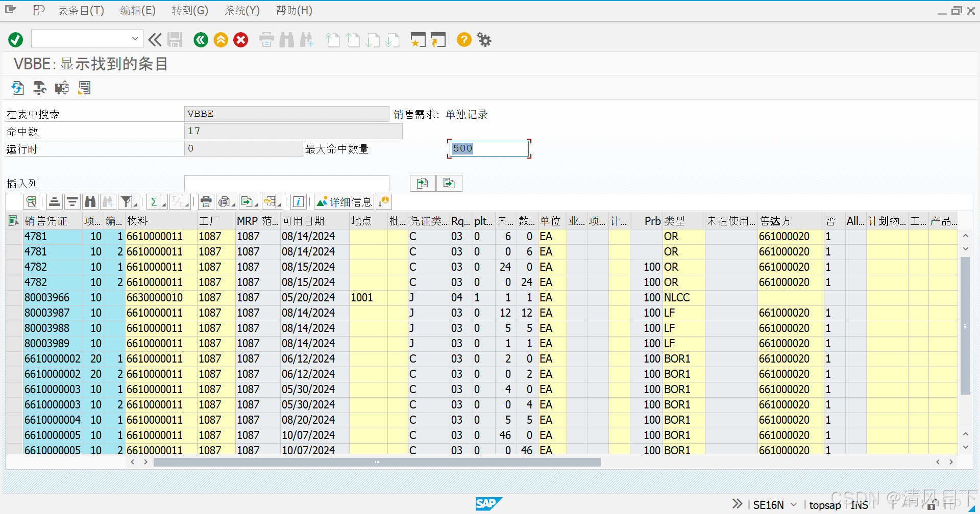
Task: Click the 详细信息 button
Action: tap(345, 201)
